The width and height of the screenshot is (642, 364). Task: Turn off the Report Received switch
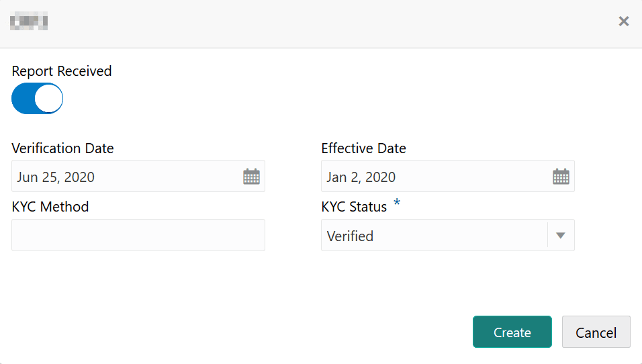click(x=37, y=99)
